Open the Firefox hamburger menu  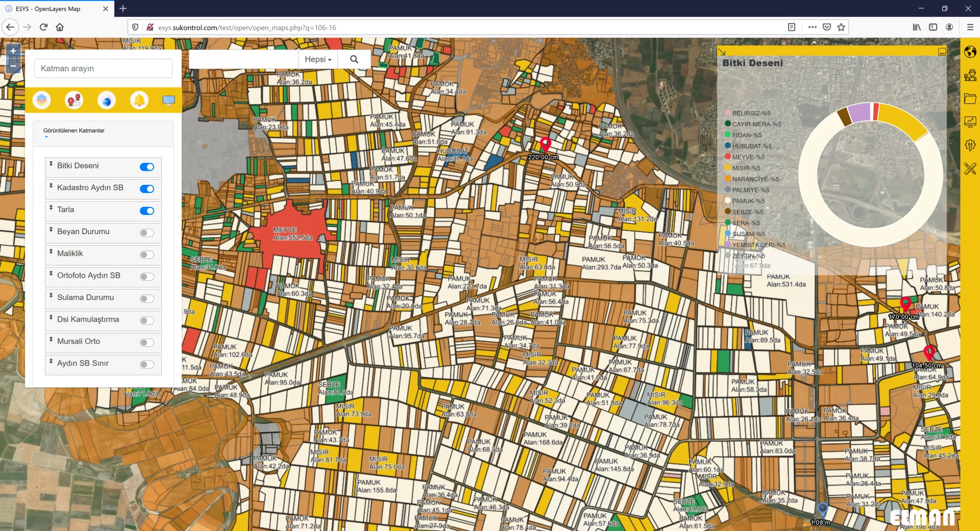(970, 27)
